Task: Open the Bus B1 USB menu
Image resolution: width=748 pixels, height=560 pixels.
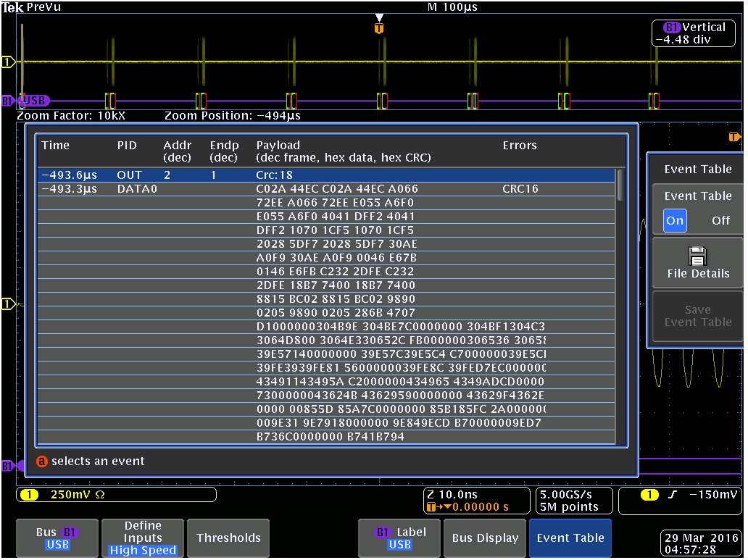Action: click(x=57, y=538)
